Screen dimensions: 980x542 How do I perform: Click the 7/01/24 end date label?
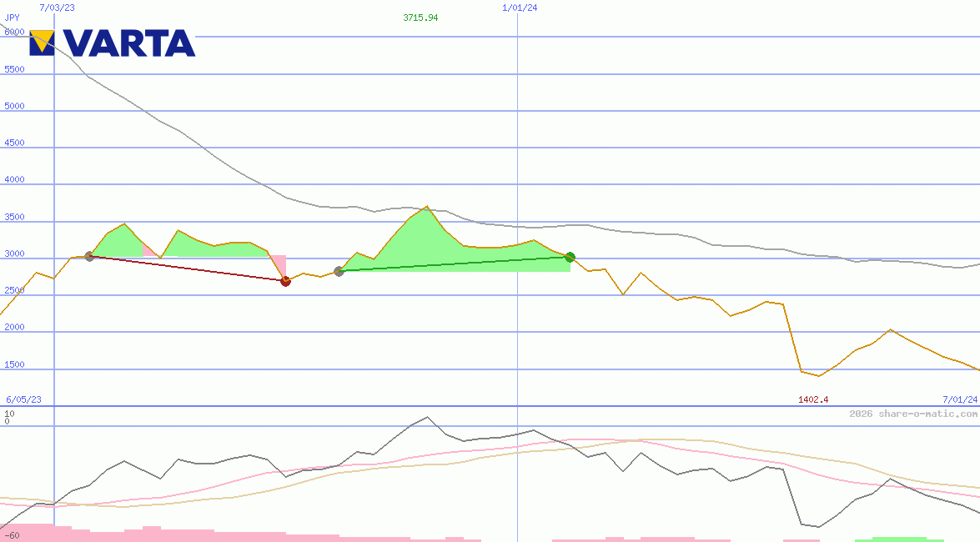pos(960,399)
